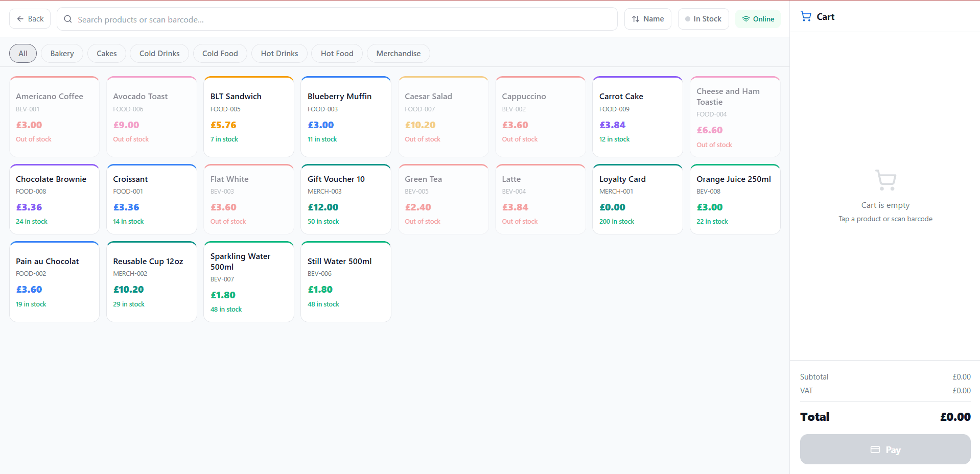The image size is (980, 474).
Task: Click the Avocado Toast card
Action: click(152, 116)
